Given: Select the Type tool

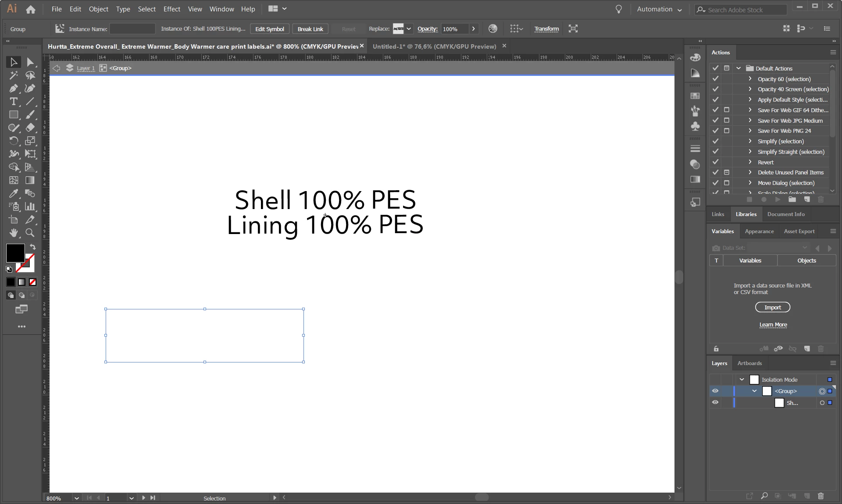Looking at the screenshot, I should [14, 102].
